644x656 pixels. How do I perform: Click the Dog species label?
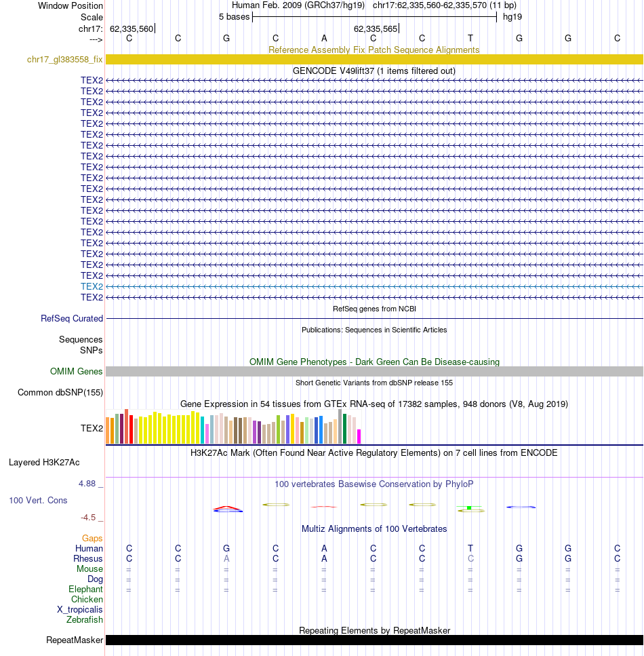tap(95, 579)
